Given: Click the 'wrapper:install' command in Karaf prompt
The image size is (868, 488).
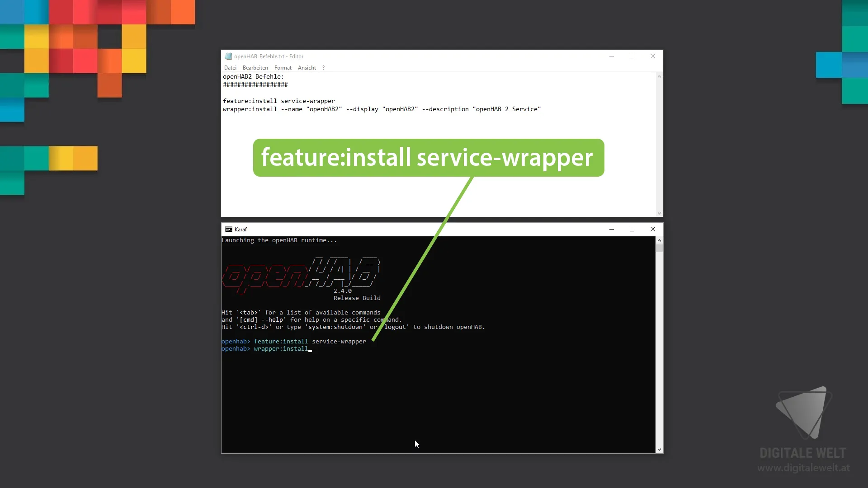Looking at the screenshot, I should (x=281, y=349).
